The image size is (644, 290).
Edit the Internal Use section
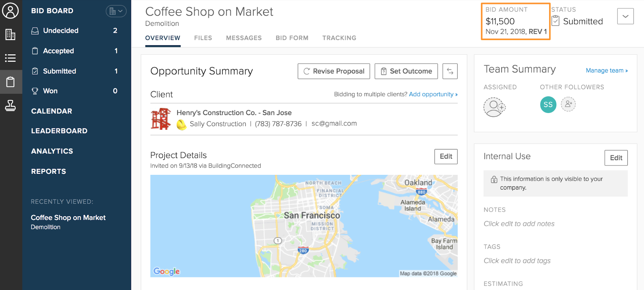point(616,158)
